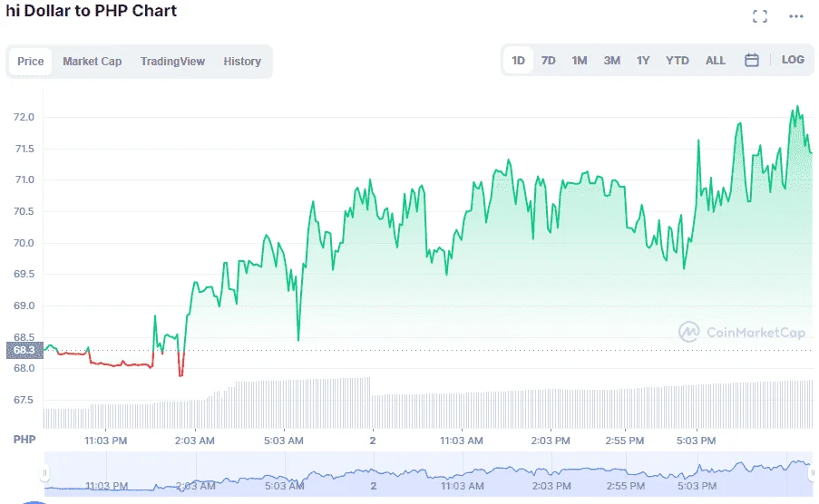Click the 2:55 PM x-axis label
This screenshot has height=504, width=819.
click(625, 441)
